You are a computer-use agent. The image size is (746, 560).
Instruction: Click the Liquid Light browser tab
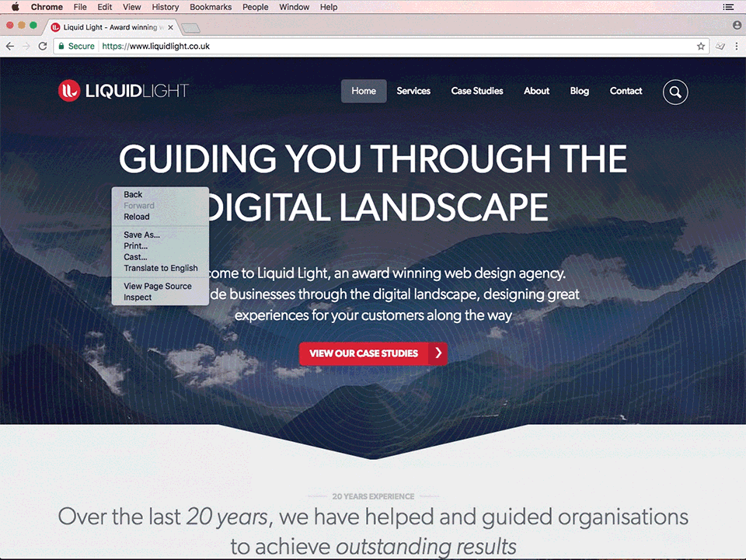pos(112,27)
